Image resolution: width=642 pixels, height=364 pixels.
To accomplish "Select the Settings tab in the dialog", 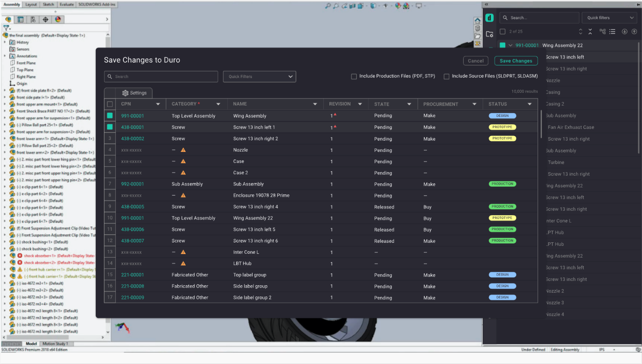I will (x=135, y=93).
